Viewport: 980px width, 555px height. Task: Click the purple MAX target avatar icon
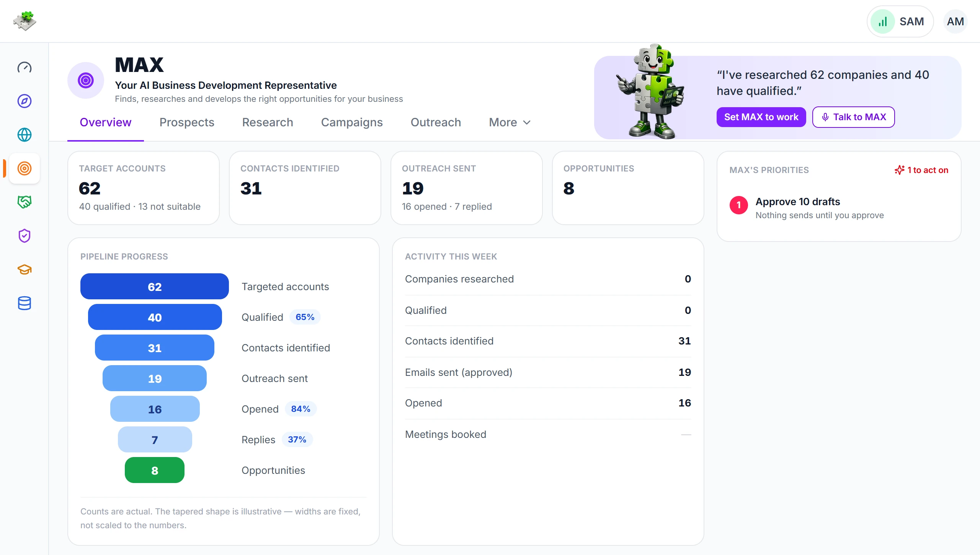pyautogui.click(x=86, y=80)
